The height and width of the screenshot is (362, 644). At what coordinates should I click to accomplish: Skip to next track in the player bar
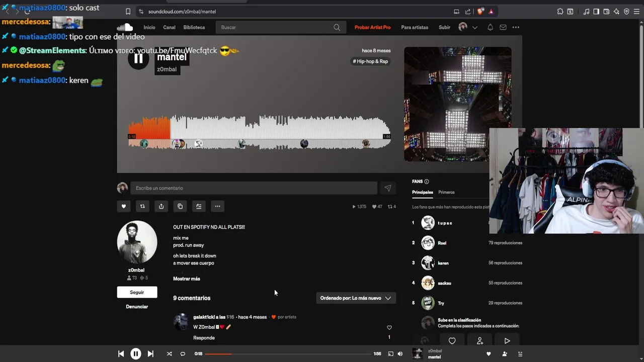(x=150, y=354)
